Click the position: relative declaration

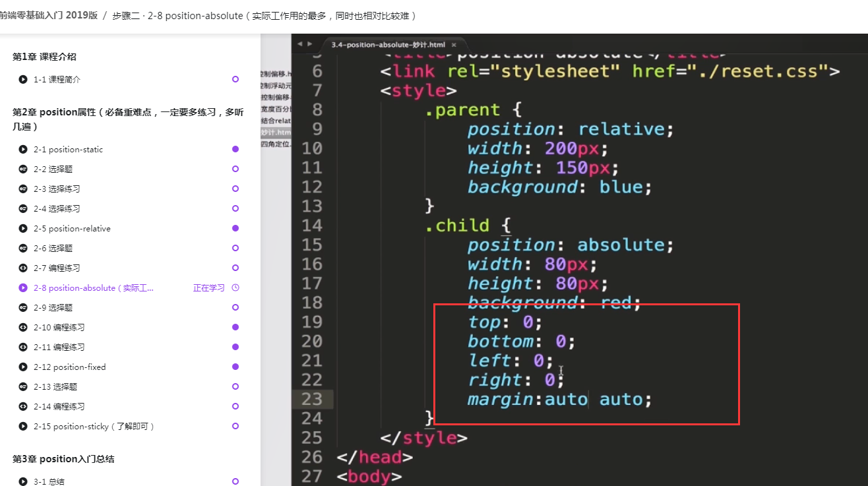571,129
